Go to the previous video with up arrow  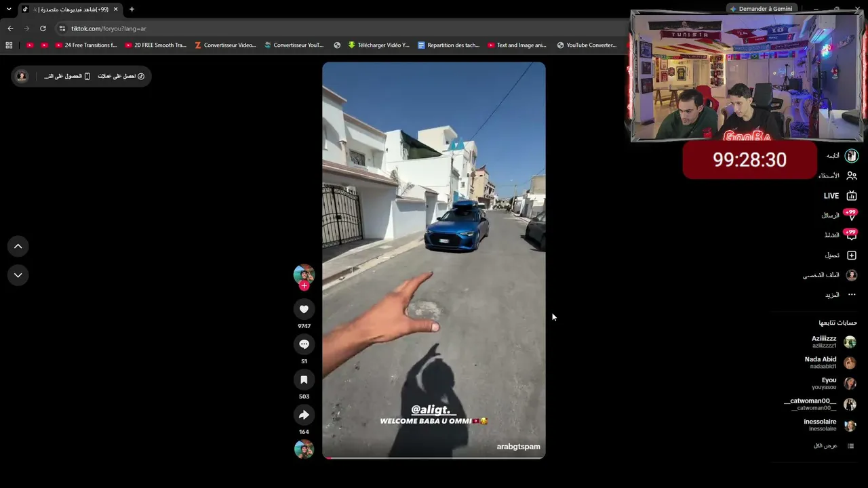point(18,247)
